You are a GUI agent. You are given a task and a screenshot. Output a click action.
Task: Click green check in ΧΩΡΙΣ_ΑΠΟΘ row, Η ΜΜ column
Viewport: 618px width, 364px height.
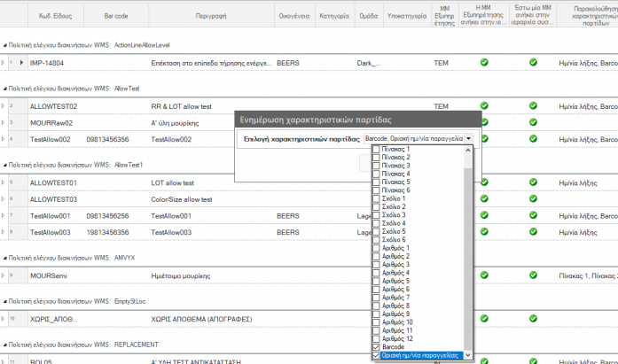click(484, 318)
